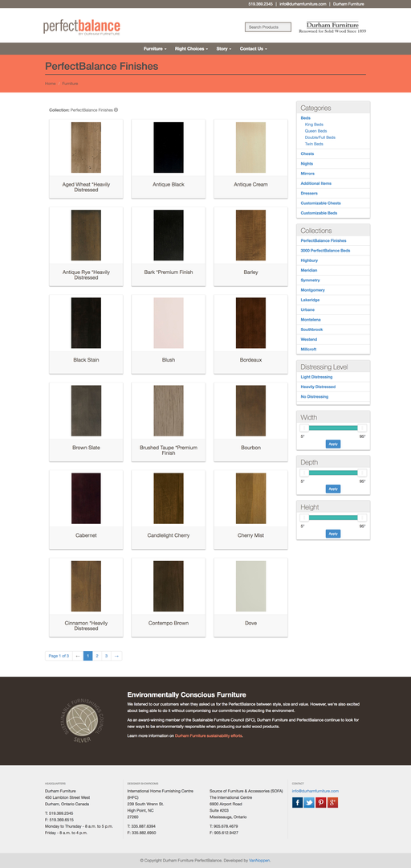Open the Millcroft collection

(309, 350)
